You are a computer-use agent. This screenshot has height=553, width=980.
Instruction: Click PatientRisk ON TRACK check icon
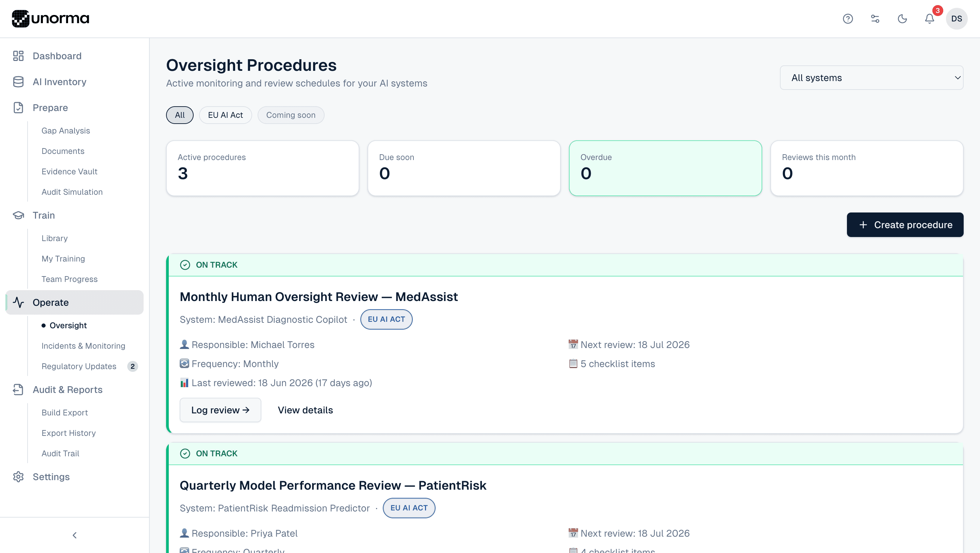coord(185,454)
